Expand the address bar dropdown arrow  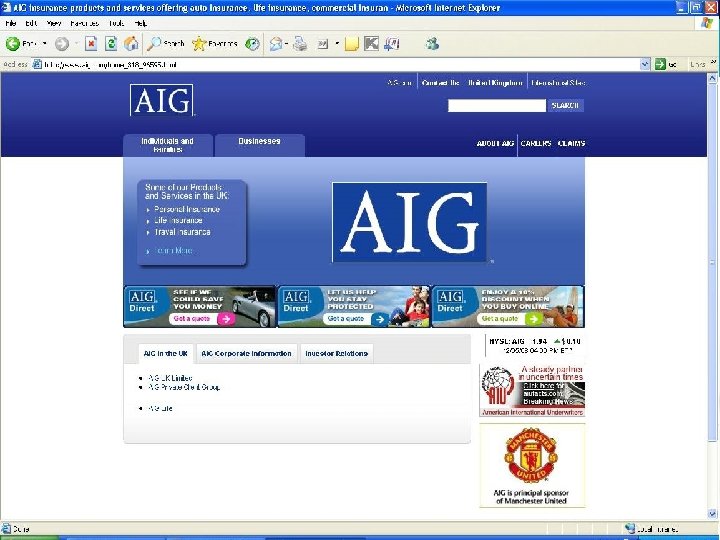click(645, 64)
